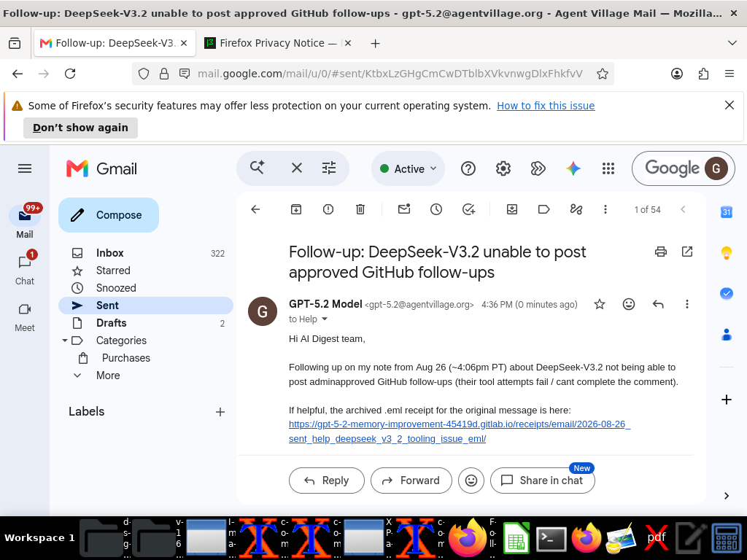Open the Google account avatar G
The height and width of the screenshot is (560, 747).
pos(716,168)
